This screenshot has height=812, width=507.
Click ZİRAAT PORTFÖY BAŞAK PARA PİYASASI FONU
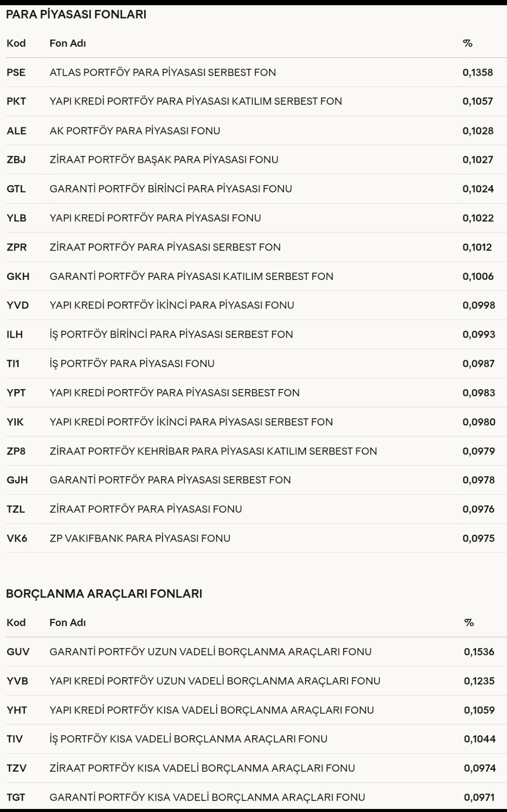point(164,159)
